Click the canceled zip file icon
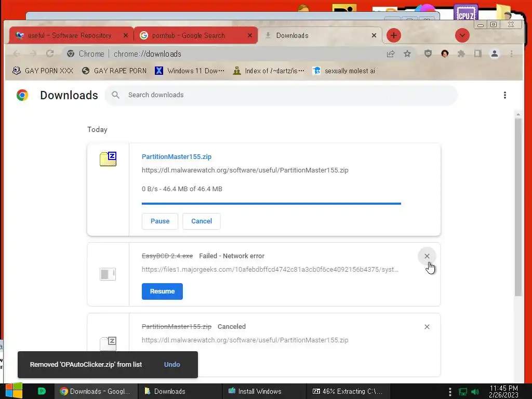The image size is (532, 399). [x=108, y=343]
